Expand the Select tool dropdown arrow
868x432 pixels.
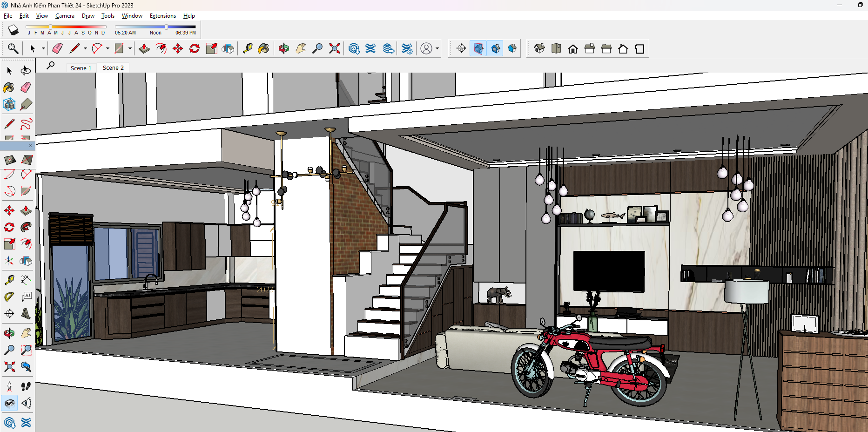(x=43, y=48)
